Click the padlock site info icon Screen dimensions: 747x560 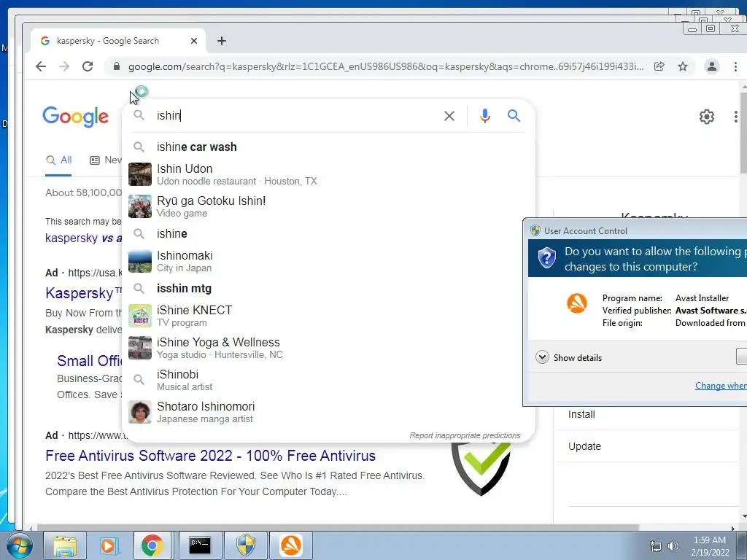click(x=117, y=66)
